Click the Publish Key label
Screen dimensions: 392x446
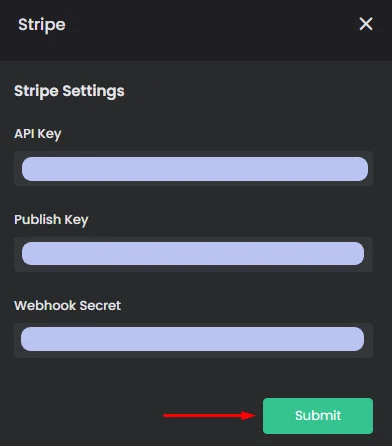click(51, 220)
